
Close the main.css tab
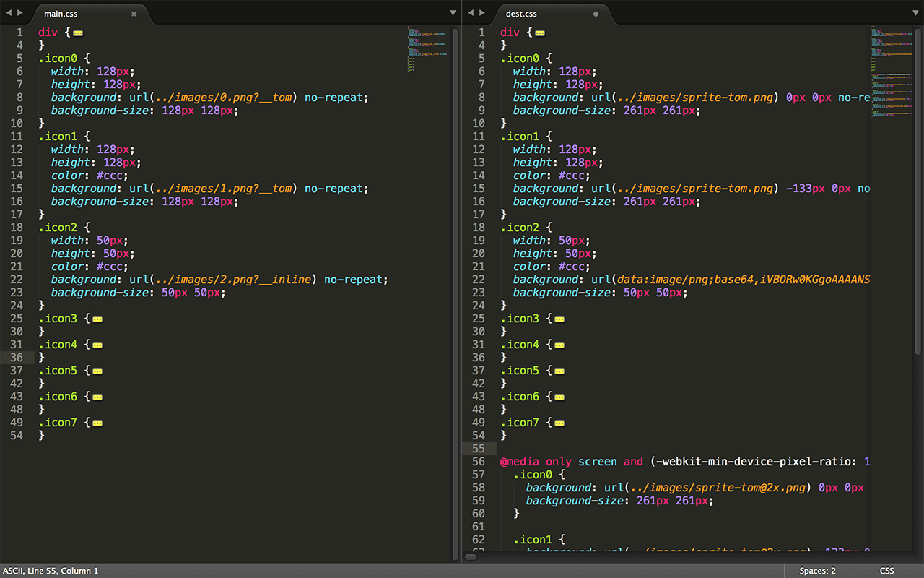click(x=134, y=14)
